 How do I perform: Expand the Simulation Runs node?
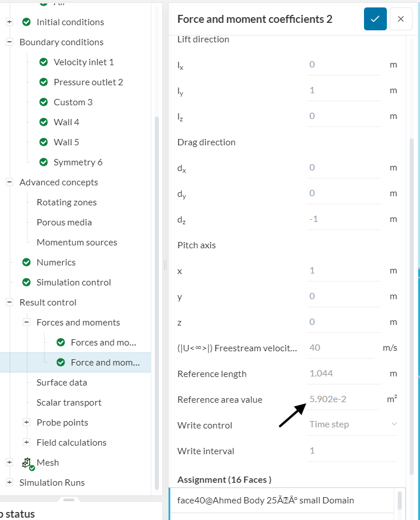click(9, 483)
